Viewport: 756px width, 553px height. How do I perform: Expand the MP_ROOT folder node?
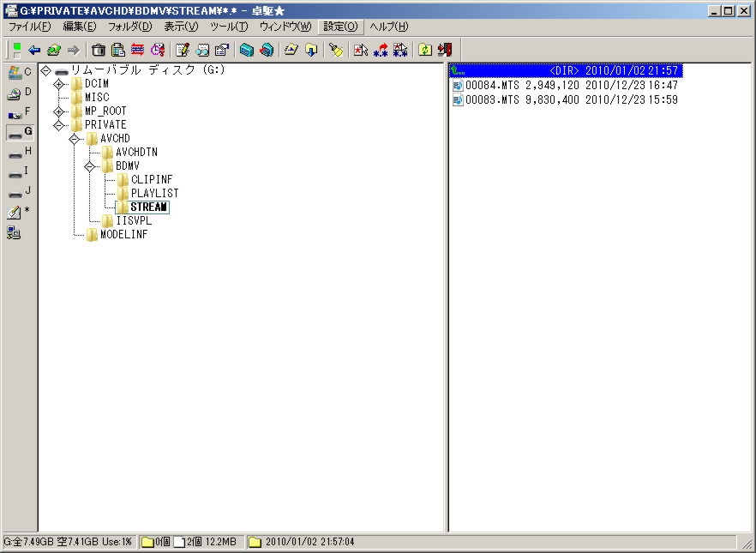(x=58, y=111)
